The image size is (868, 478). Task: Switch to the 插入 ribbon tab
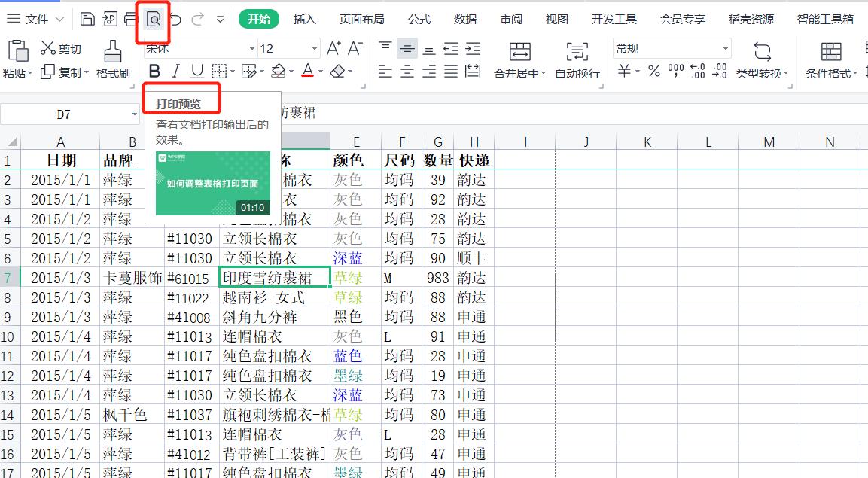click(304, 19)
